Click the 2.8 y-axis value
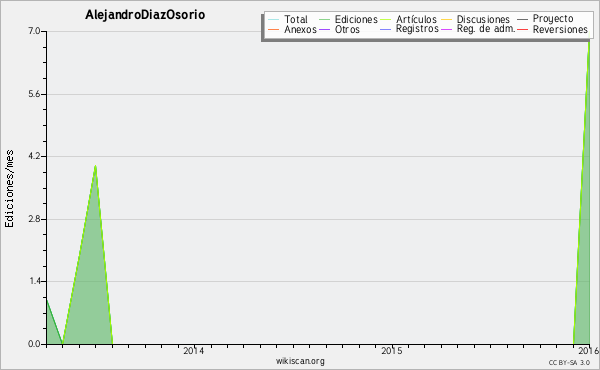The image size is (600, 370). coord(34,219)
